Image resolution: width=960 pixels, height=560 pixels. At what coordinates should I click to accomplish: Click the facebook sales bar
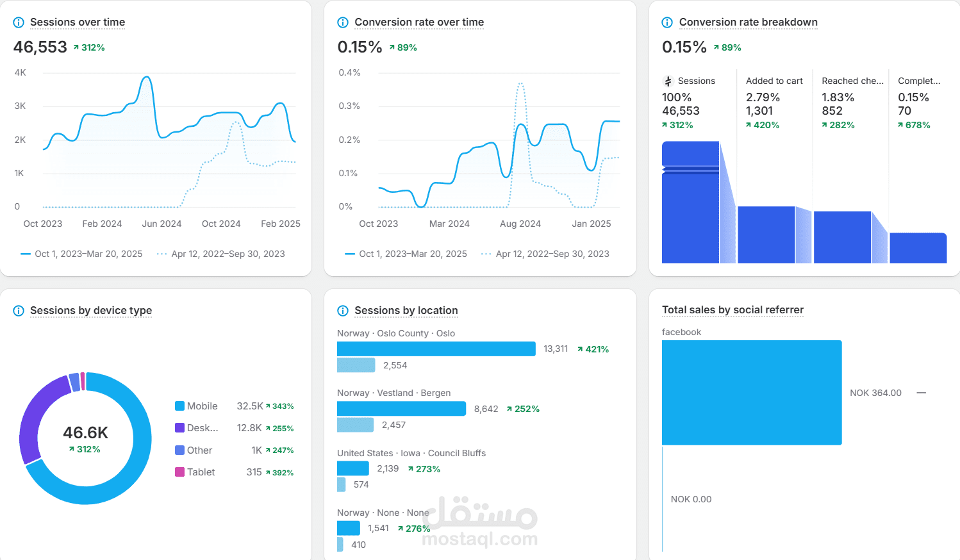pos(752,393)
